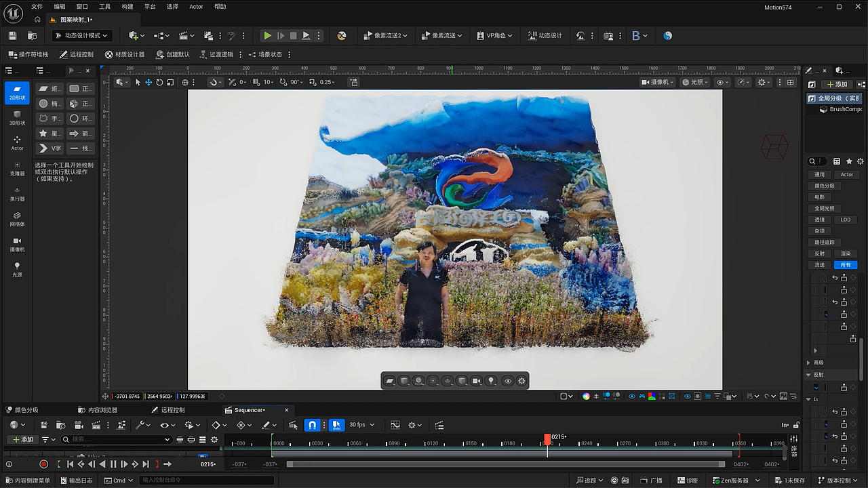
Task: Open the 构建 menu
Action: 127,6
